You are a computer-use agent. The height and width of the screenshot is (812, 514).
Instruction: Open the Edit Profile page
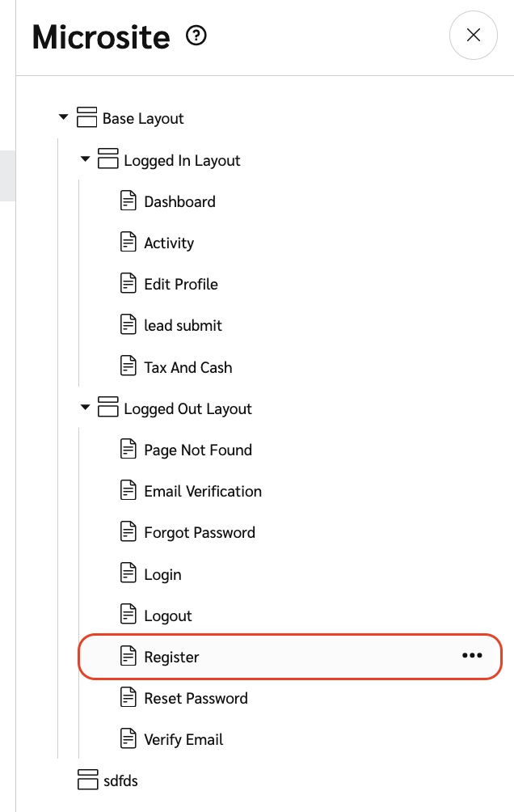pyautogui.click(x=181, y=284)
